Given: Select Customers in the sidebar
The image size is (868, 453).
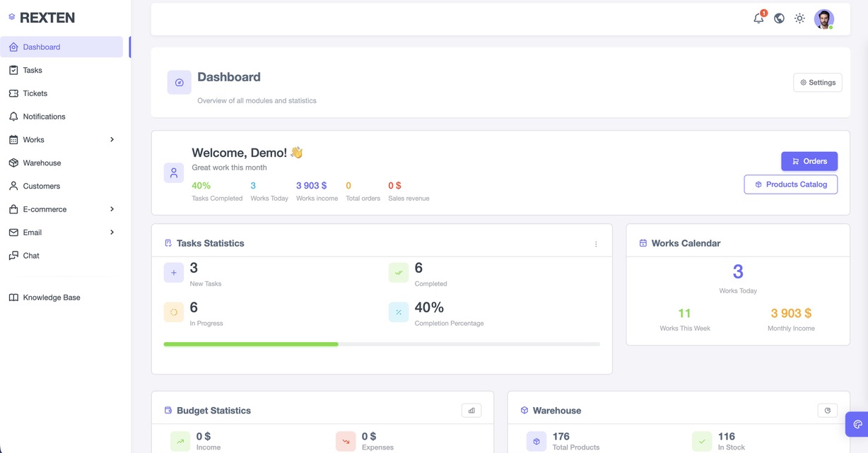Looking at the screenshot, I should [x=42, y=185].
